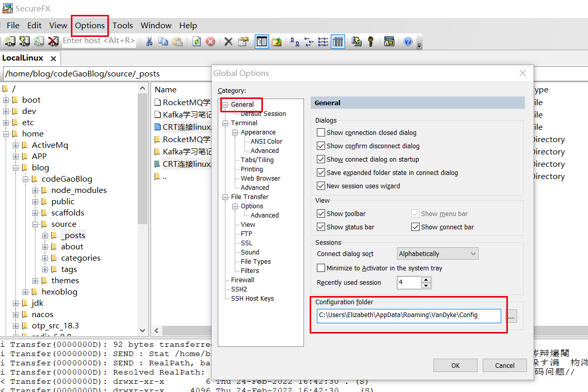
Task: Click the Refresh toolbar icon
Action: pyautogui.click(x=196, y=42)
